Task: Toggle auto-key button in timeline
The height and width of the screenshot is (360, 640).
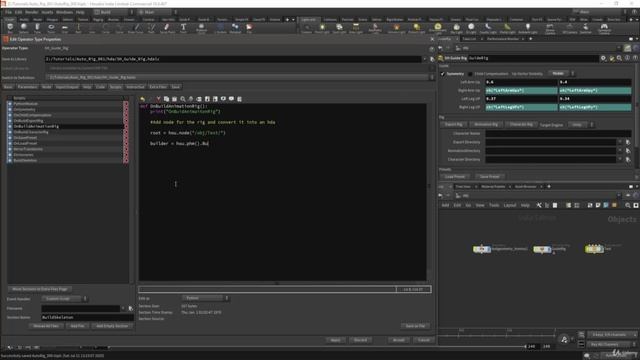Action: coord(564,339)
